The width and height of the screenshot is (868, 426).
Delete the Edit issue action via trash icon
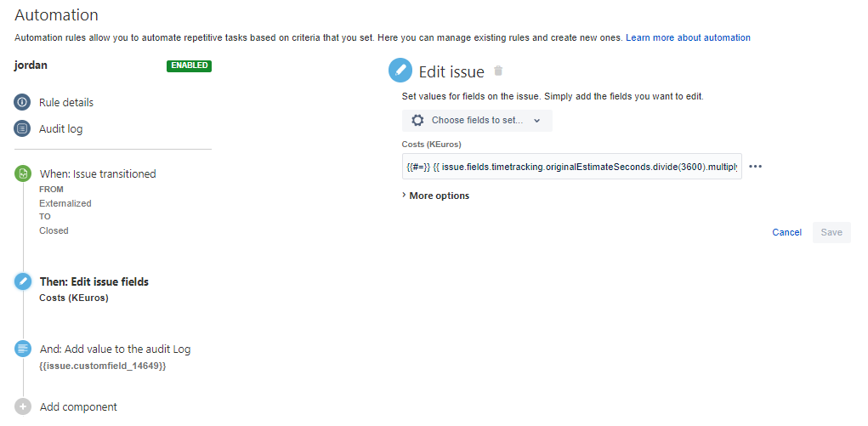pyautogui.click(x=498, y=71)
